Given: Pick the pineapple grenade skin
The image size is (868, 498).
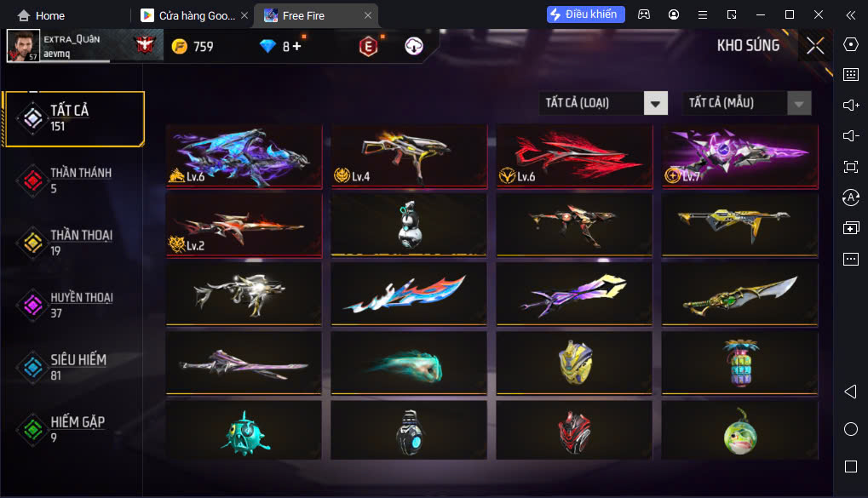Looking at the screenshot, I should 740,363.
